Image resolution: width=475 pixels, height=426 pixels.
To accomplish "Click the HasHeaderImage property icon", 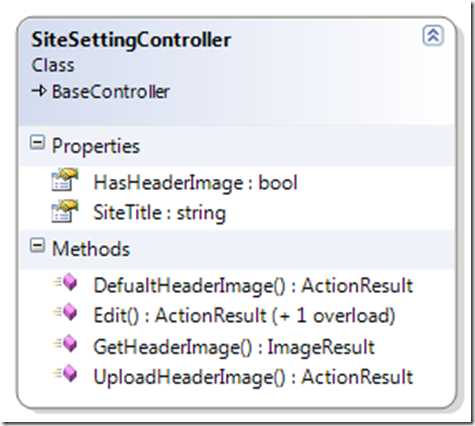I will (65, 180).
